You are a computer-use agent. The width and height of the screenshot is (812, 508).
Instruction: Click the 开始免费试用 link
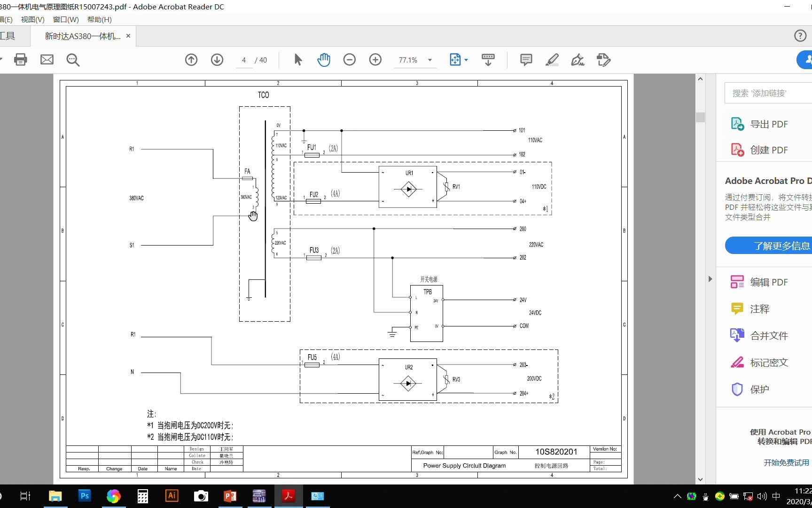(x=787, y=462)
